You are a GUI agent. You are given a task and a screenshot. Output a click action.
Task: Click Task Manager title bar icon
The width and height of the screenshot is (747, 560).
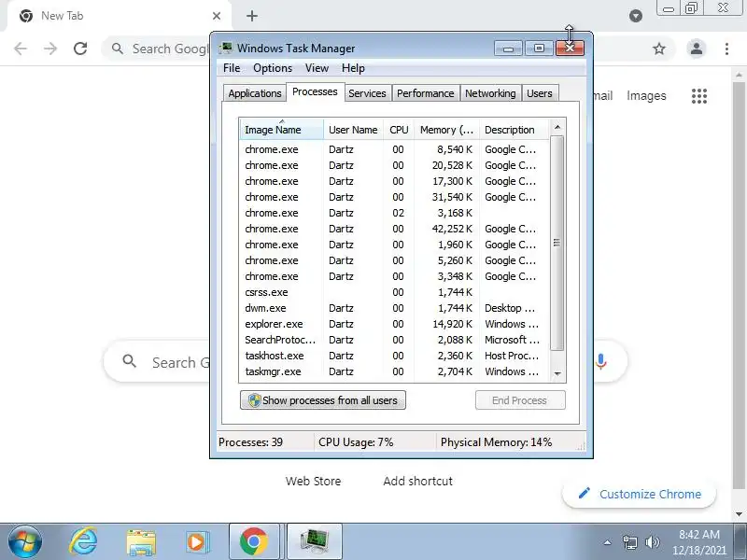click(226, 48)
